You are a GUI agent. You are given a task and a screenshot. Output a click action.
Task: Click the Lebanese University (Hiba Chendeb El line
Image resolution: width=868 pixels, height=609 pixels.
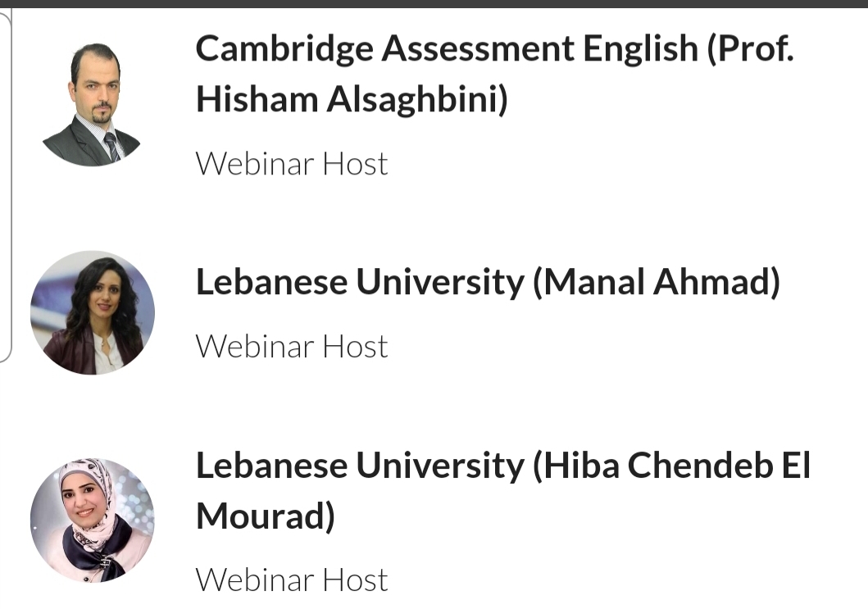(x=503, y=466)
